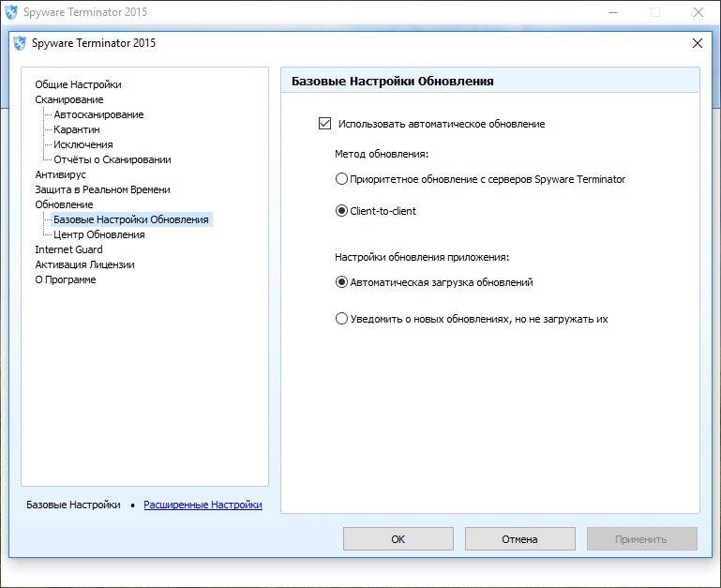Screen dimensions: 721x588
Task: Switch to Расширенные Настройки link
Action: point(203,505)
